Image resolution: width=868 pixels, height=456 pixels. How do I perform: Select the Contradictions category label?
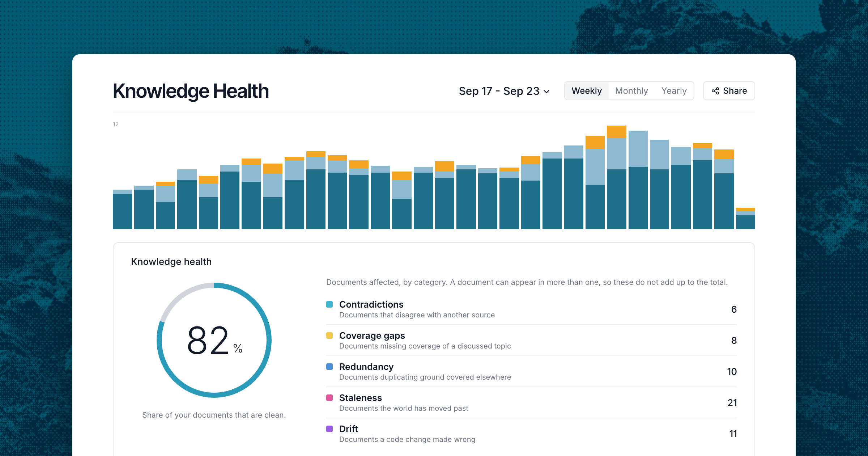[x=371, y=304]
